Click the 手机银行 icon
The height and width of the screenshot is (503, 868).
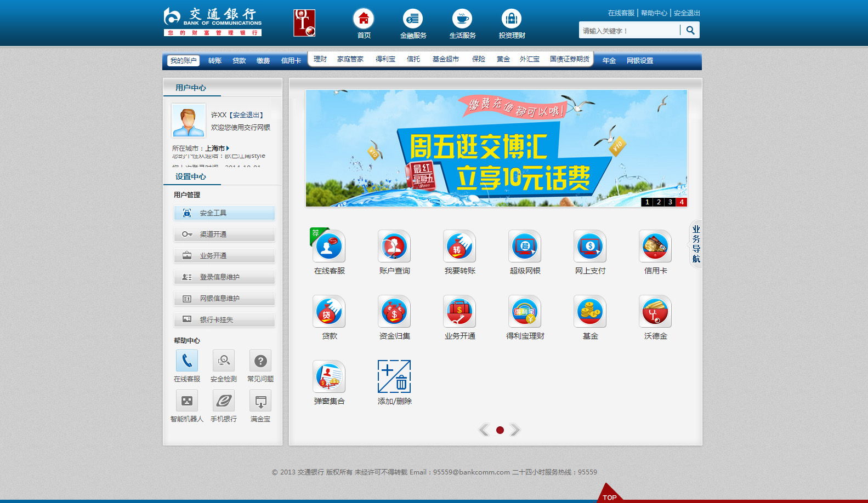click(x=224, y=401)
